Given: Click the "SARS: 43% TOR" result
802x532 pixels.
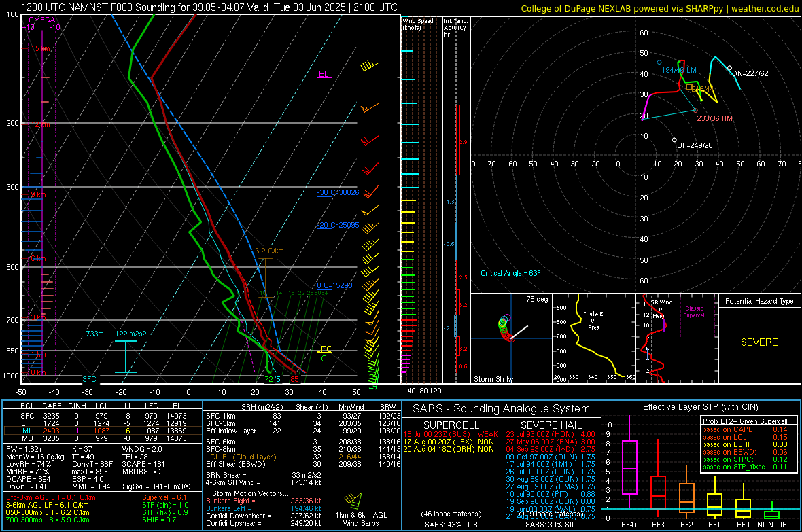Looking at the screenshot, I should pos(451,525).
